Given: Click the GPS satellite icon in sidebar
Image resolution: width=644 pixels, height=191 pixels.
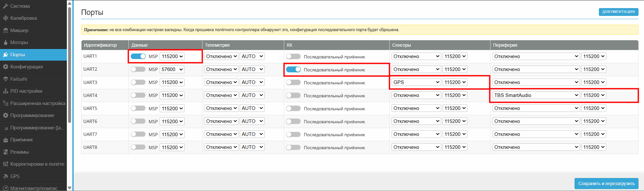Looking at the screenshot, I should [x=6, y=176].
